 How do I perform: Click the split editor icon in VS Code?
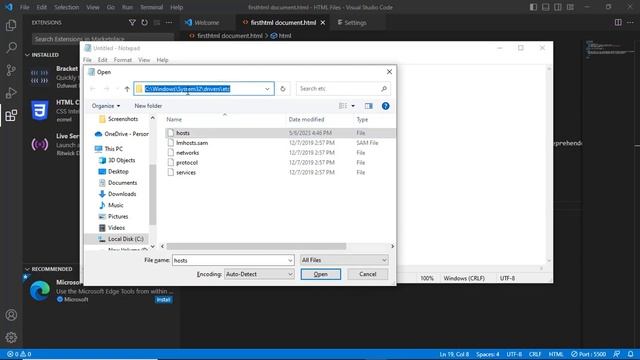(x=618, y=22)
